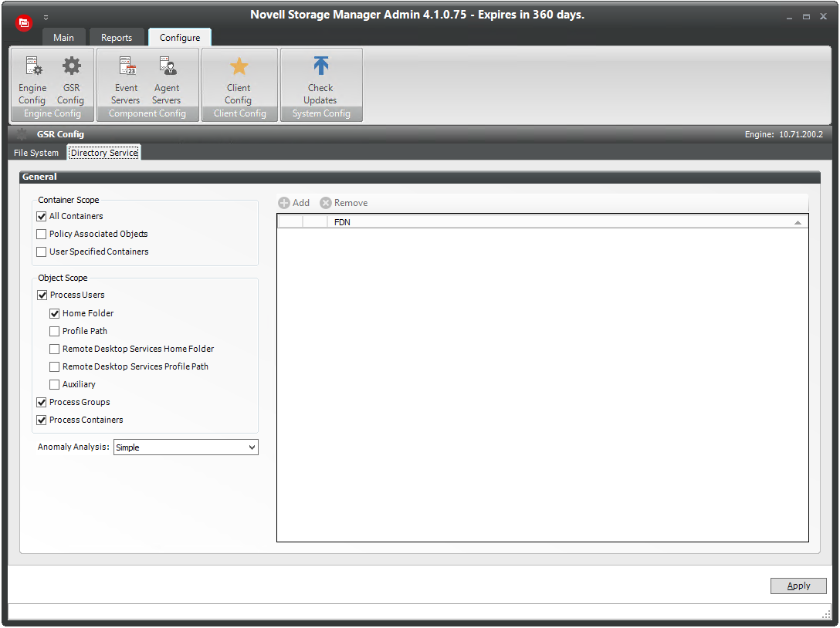Open quick access toolbar dropdown arrow
Screen dimensions: 840x628
tap(46, 17)
